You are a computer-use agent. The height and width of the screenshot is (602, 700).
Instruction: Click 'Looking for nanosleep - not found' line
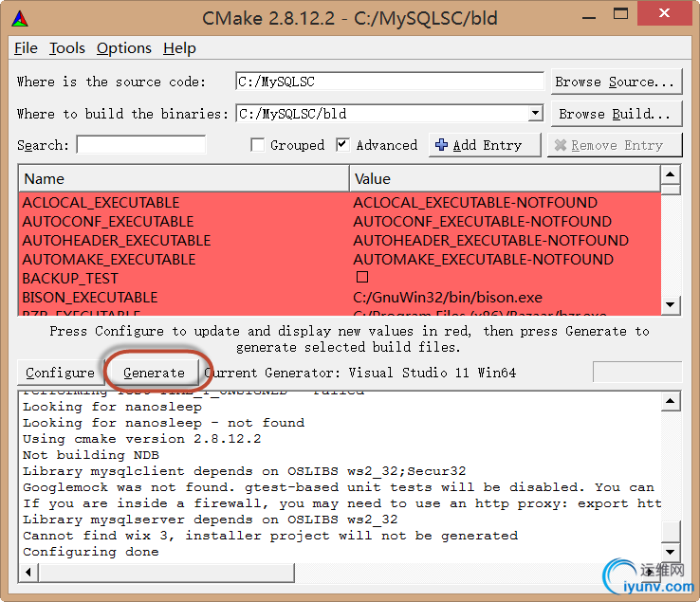tap(163, 423)
